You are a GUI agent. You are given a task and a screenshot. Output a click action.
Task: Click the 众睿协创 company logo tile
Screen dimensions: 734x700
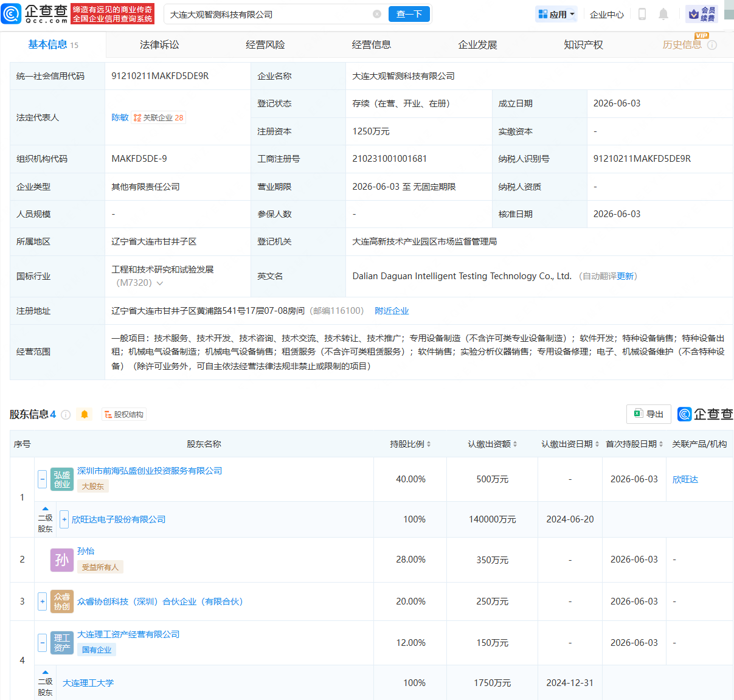[62, 601]
